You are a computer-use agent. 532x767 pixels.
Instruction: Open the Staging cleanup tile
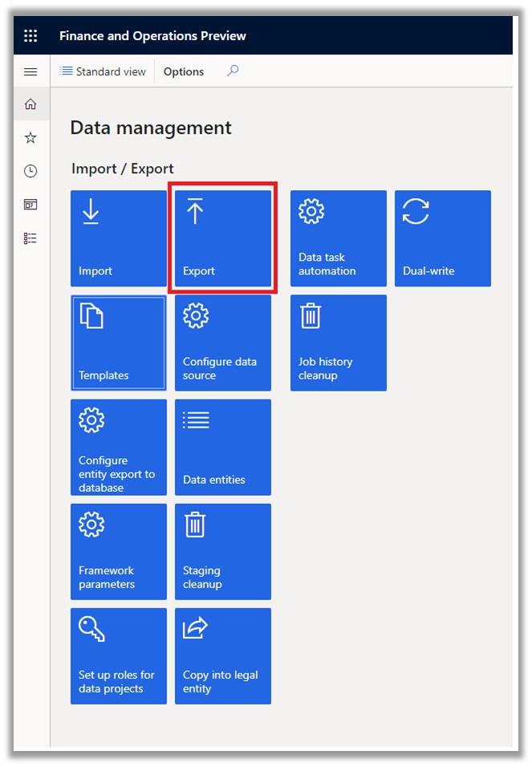(x=223, y=551)
